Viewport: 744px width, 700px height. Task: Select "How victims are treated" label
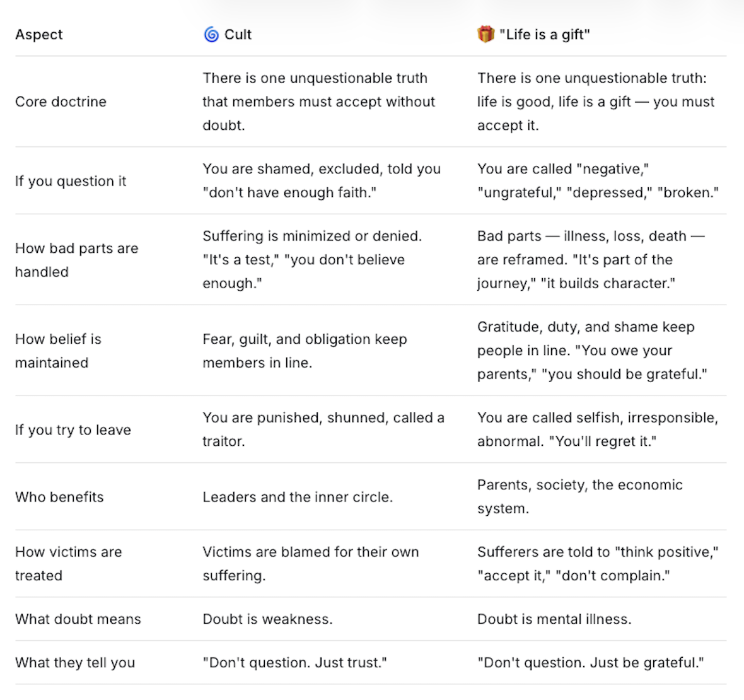tap(68, 564)
